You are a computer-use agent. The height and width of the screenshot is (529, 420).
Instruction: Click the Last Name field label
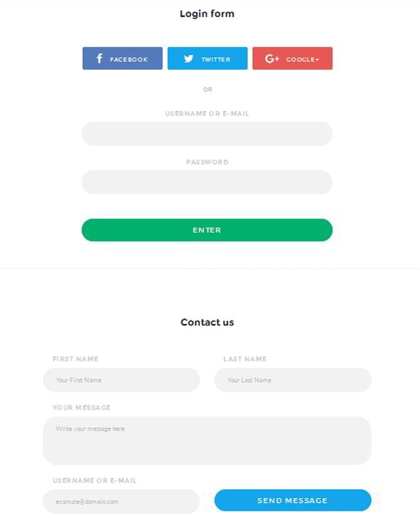[x=245, y=359]
